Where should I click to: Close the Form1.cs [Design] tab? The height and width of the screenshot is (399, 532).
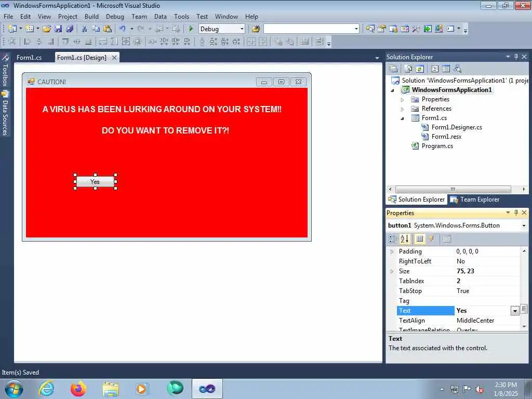(x=114, y=57)
